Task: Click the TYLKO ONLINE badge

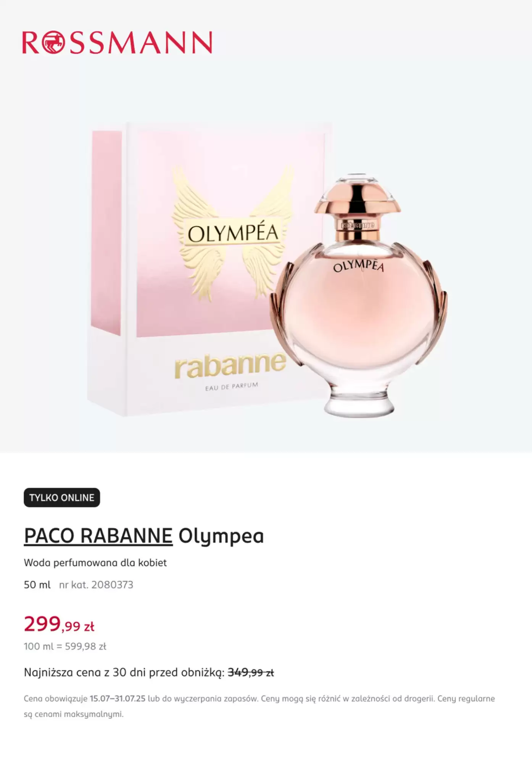Action: coord(62,497)
